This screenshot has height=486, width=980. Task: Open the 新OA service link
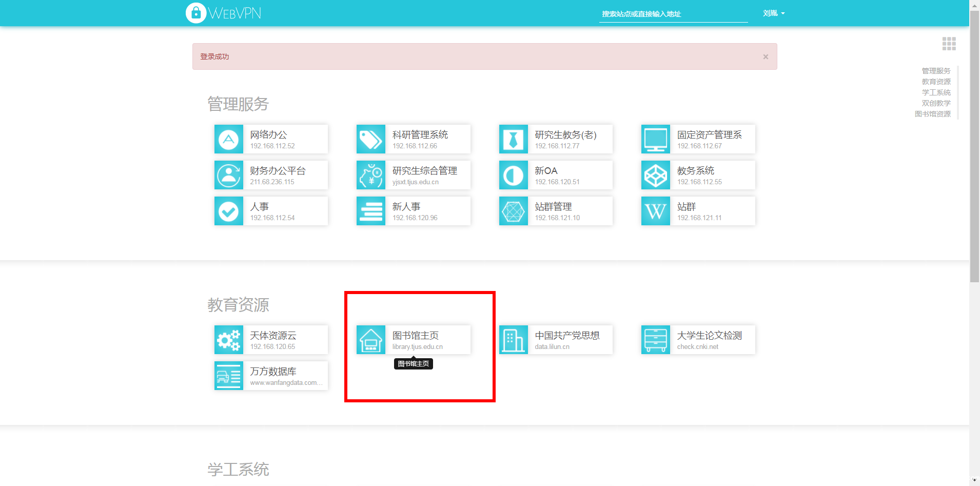[557, 175]
